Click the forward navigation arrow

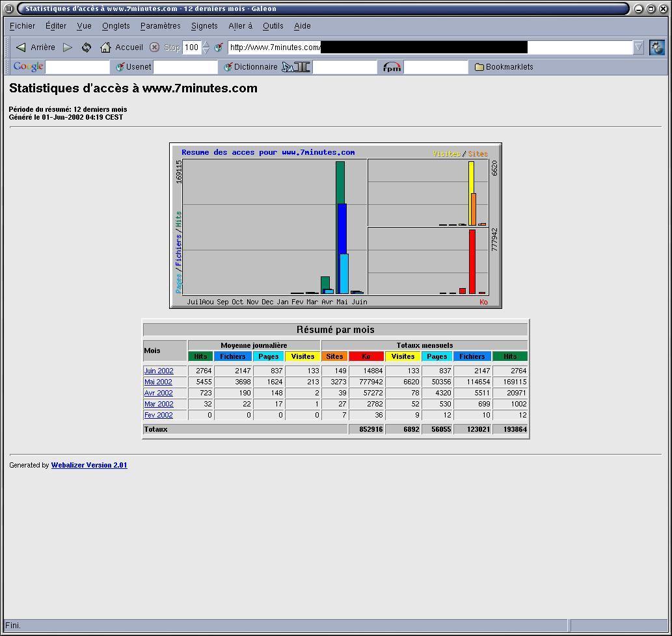pyautogui.click(x=67, y=47)
